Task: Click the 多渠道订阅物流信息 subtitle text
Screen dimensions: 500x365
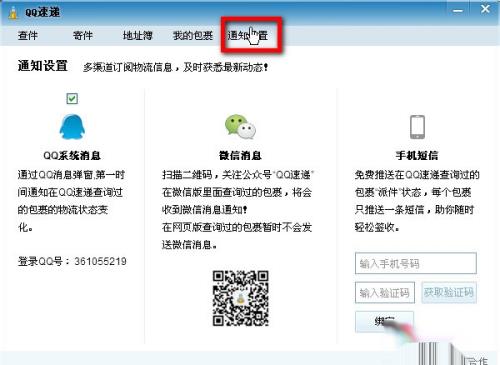Action: tap(176, 67)
